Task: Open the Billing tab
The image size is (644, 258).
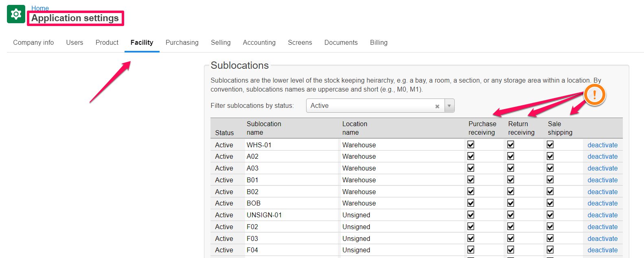Action: click(x=379, y=42)
